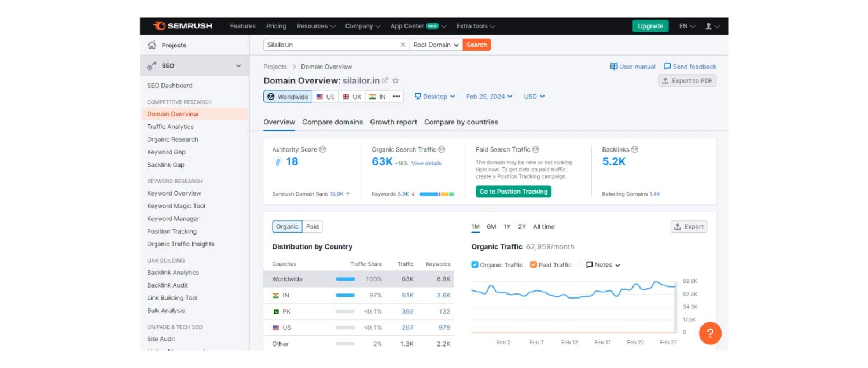Click the IN traffic share bar
Image resolution: width=868 pixels, height=368 pixels.
pyautogui.click(x=345, y=295)
